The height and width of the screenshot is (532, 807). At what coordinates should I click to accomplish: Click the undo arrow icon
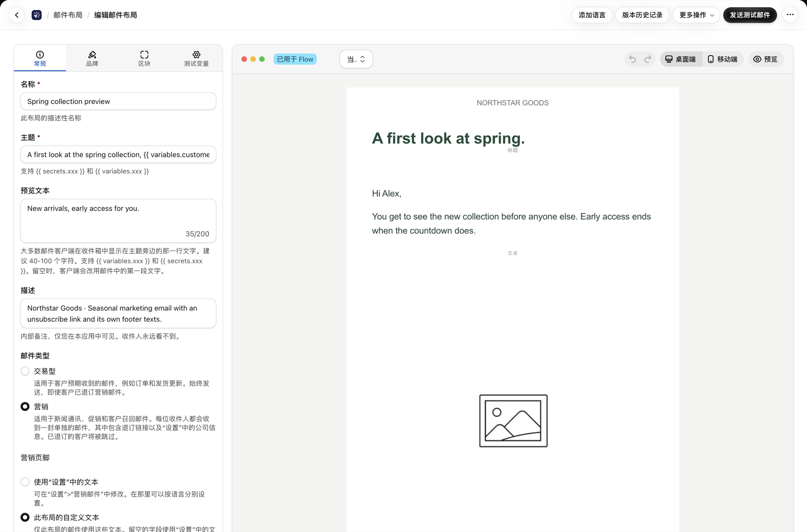coord(632,59)
